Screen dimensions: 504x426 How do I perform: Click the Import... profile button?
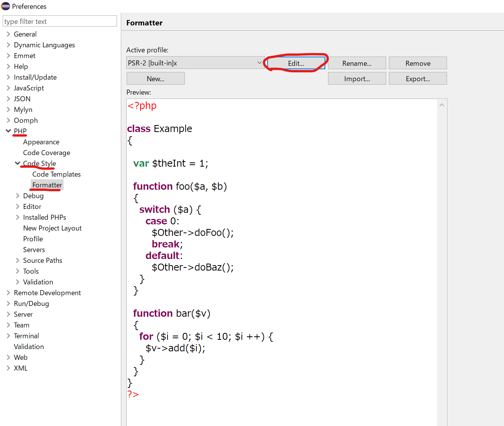point(357,79)
